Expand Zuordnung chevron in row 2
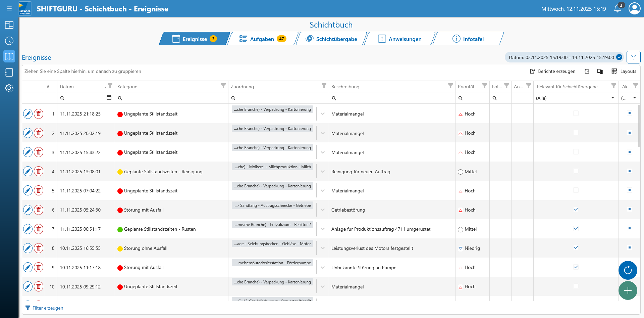The image size is (644, 318). 323,133
